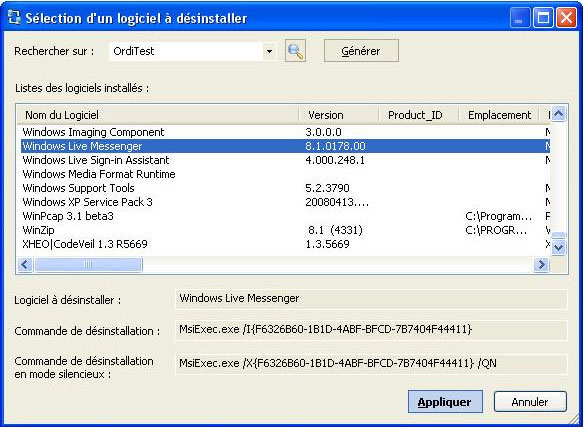Click version cell 5.2.3790
The height and width of the screenshot is (427, 584).
coord(327,188)
